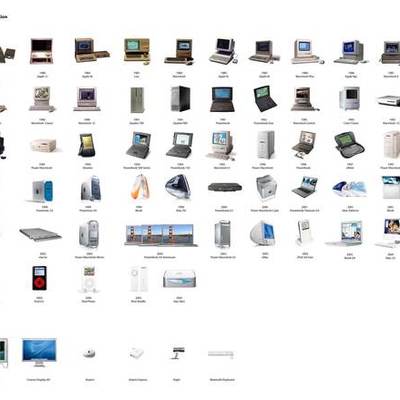Select the blue and white Power Mac G3 tower

[43, 191]
